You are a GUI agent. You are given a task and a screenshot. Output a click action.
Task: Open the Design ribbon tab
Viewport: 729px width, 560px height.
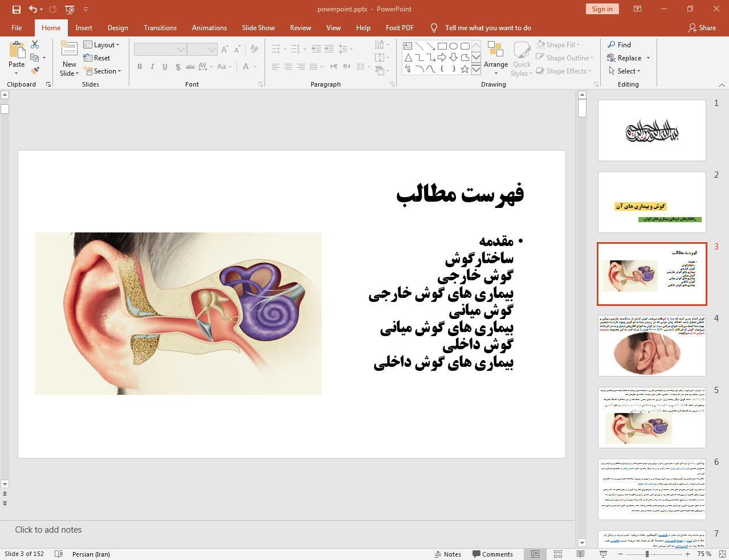[117, 28]
